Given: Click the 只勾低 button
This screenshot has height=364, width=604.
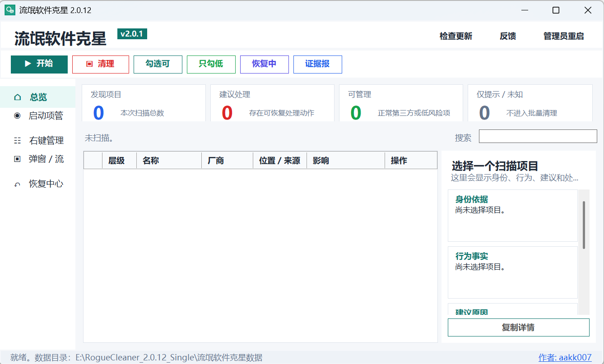Looking at the screenshot, I should coord(211,64).
